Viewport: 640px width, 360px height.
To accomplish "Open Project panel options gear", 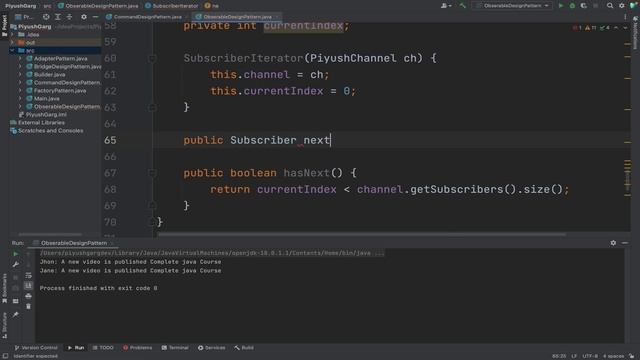I will pos(84,17).
